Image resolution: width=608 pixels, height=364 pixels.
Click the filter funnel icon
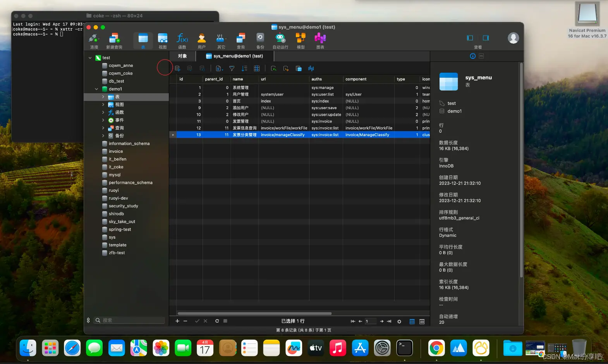point(232,68)
